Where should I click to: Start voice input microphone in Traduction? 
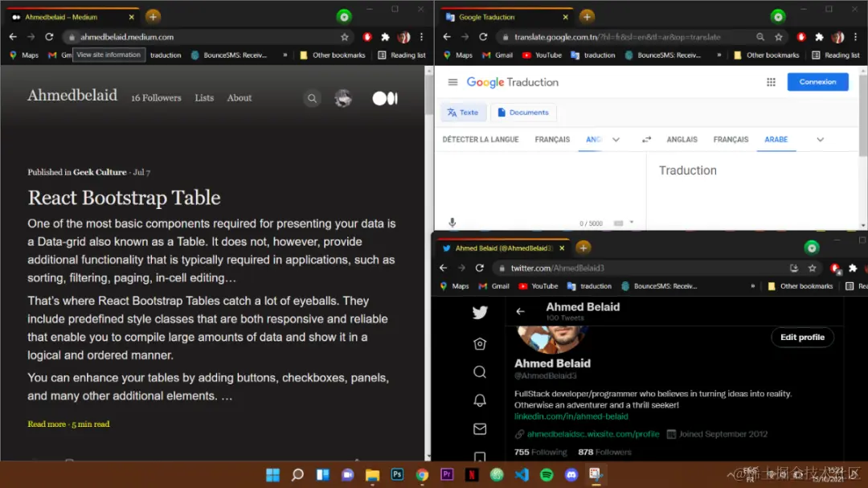[x=452, y=223]
